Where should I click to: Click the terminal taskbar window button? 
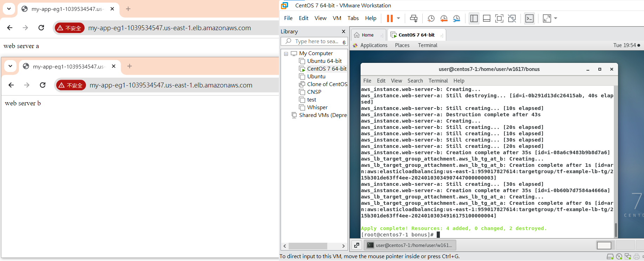410,245
